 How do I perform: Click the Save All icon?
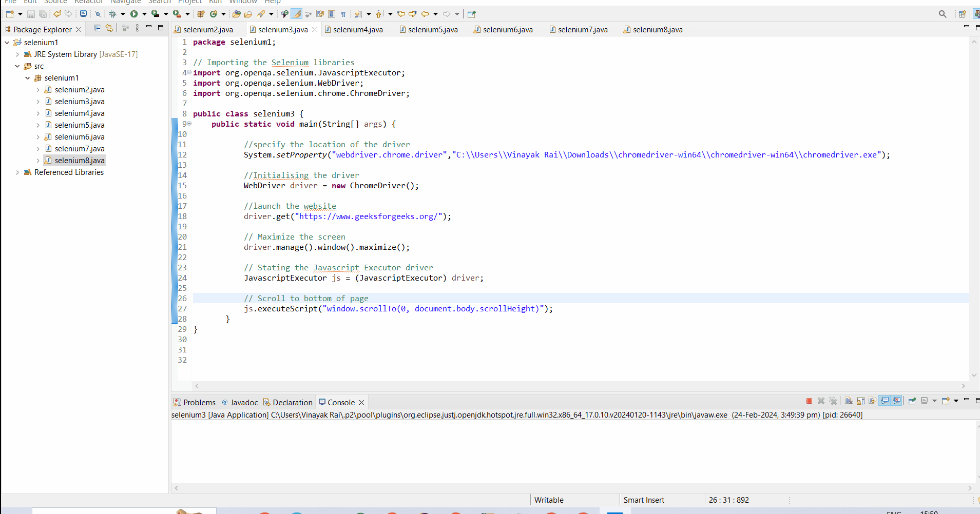tap(43, 14)
